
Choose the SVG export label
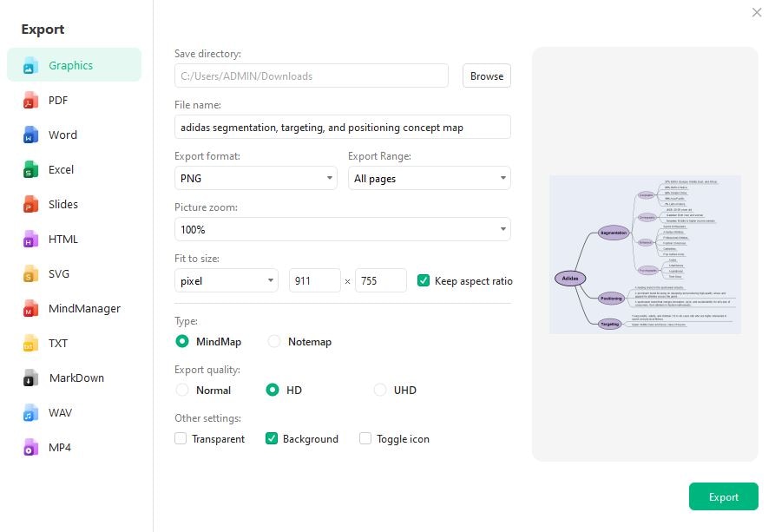[x=59, y=274]
